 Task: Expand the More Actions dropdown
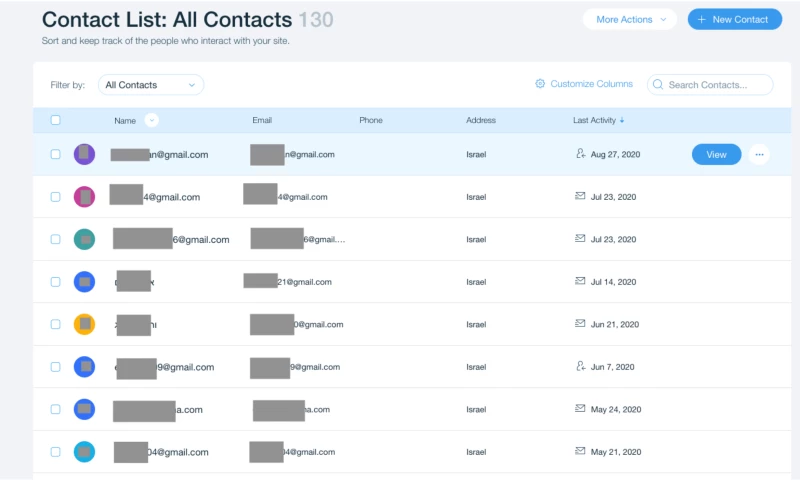coord(630,19)
